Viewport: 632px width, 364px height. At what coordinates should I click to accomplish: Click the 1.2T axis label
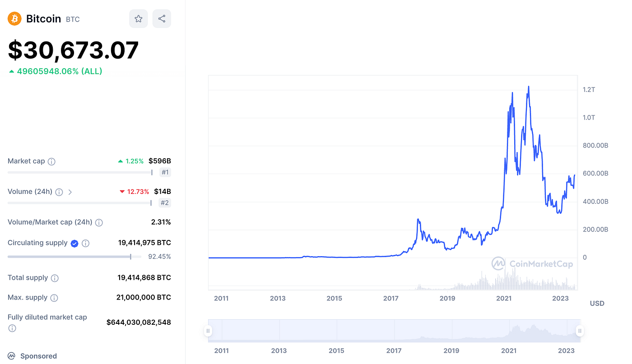click(589, 90)
